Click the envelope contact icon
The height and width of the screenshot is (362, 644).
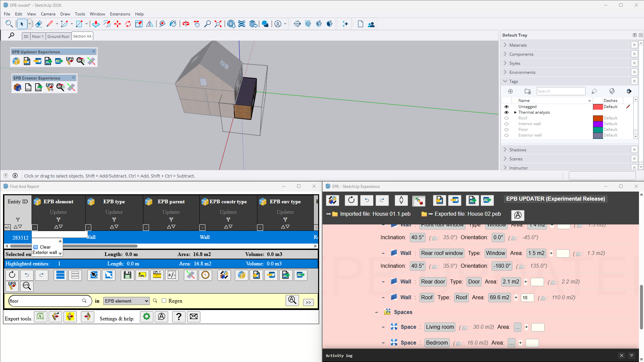(x=194, y=316)
